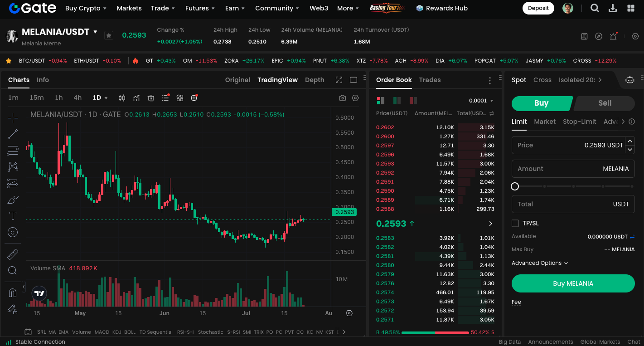Toggle magnet mode on chart
This screenshot has height=346, width=644.
point(13,292)
